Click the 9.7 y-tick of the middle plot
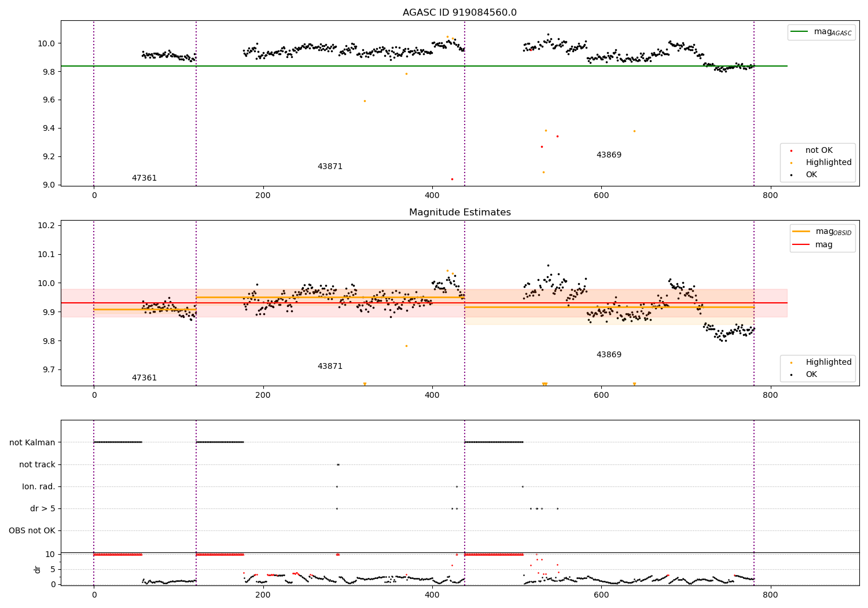Viewport: 868px width, 608px height. pos(49,370)
